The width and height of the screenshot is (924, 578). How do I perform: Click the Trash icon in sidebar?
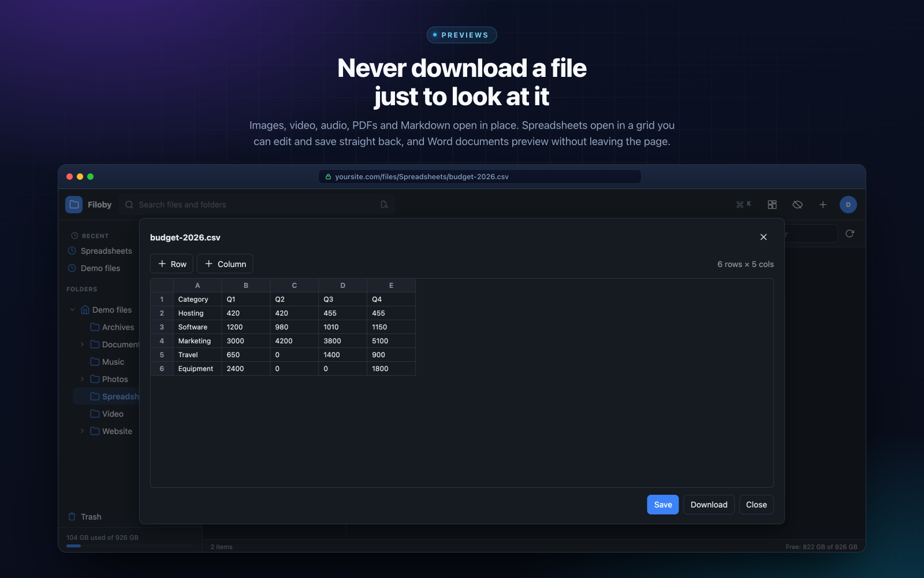(x=72, y=517)
